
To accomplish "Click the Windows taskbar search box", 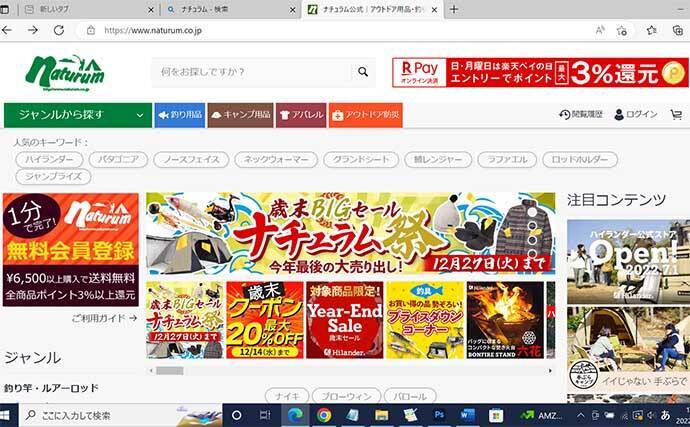I will coord(121,415).
